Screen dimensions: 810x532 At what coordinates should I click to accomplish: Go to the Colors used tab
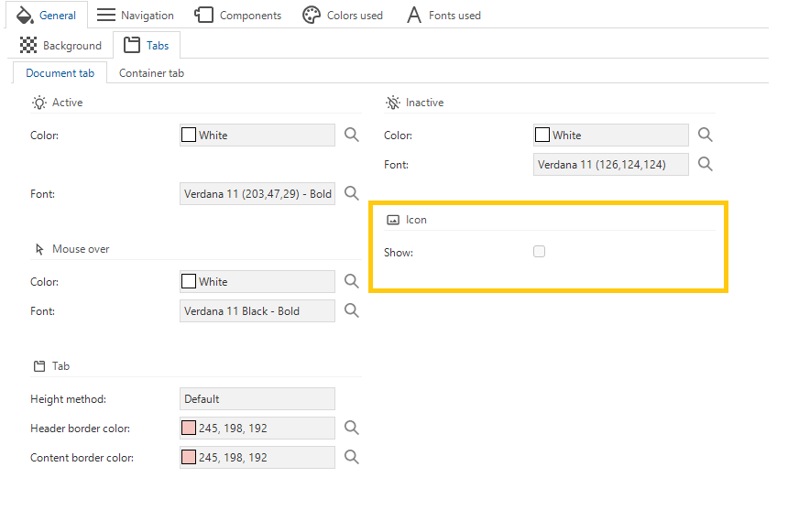point(343,15)
